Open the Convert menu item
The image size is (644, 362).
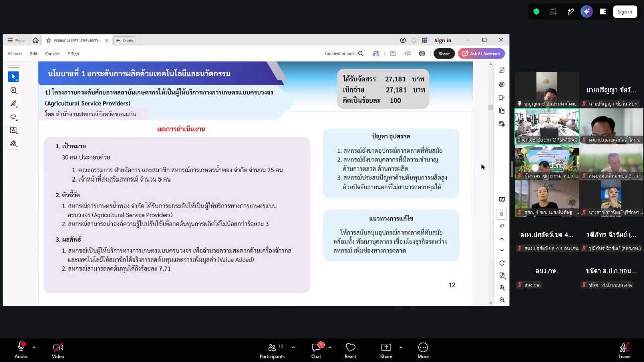[x=52, y=54]
